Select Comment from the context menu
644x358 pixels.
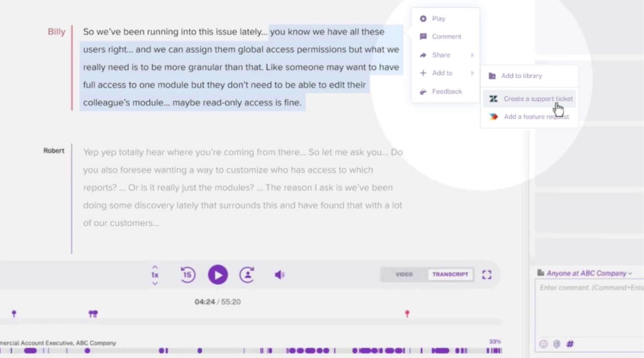pyautogui.click(x=446, y=36)
